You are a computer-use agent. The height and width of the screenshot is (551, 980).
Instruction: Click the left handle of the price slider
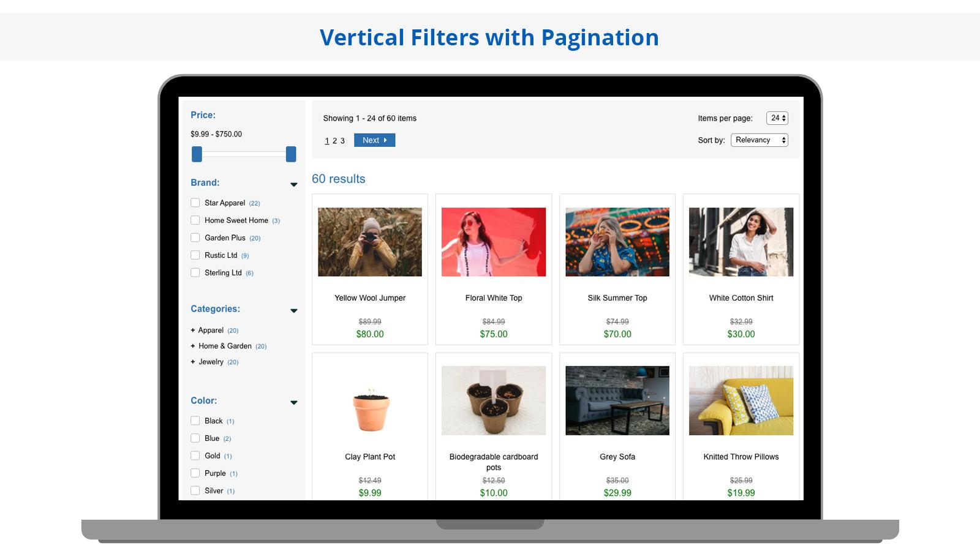click(197, 155)
